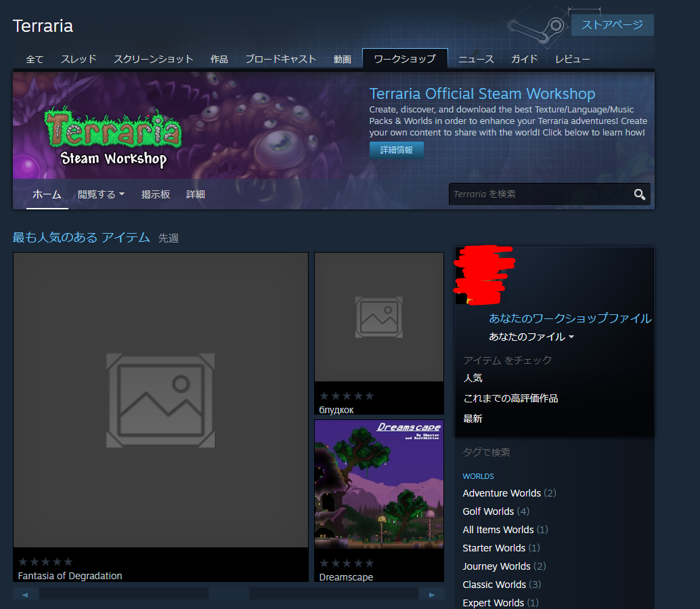Switch to the スレッド tab
Screen dimensions: 700x609
tap(79, 60)
